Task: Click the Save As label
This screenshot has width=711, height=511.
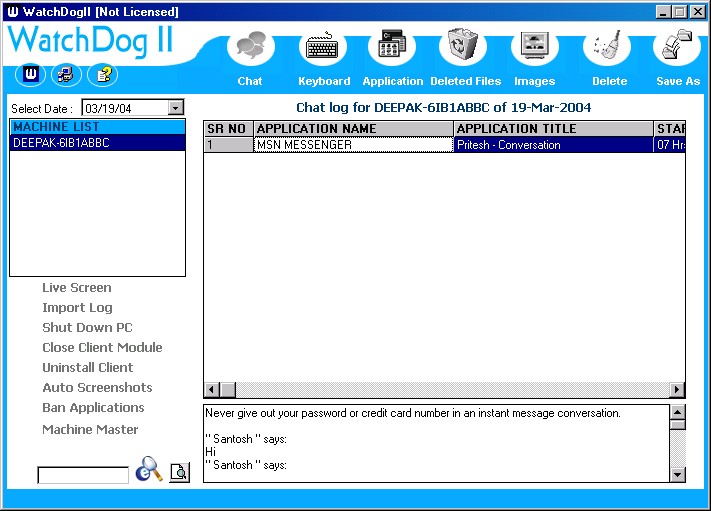Action: (678, 81)
